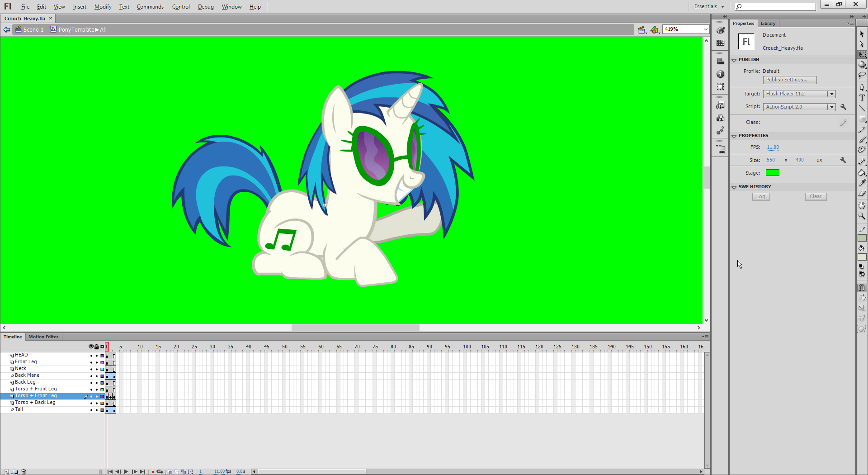This screenshot has width=868, height=475.
Task: Open the Edit Scene dropdown
Action: (x=642, y=30)
